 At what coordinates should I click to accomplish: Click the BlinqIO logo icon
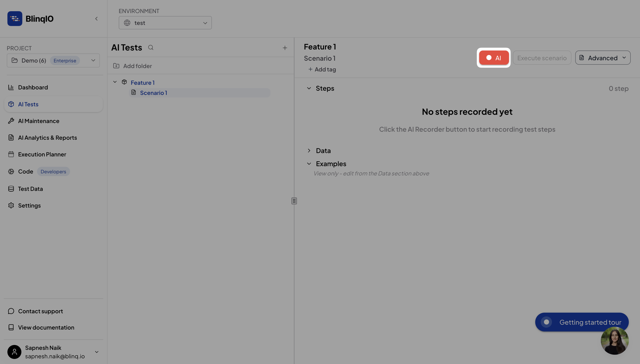pyautogui.click(x=15, y=19)
